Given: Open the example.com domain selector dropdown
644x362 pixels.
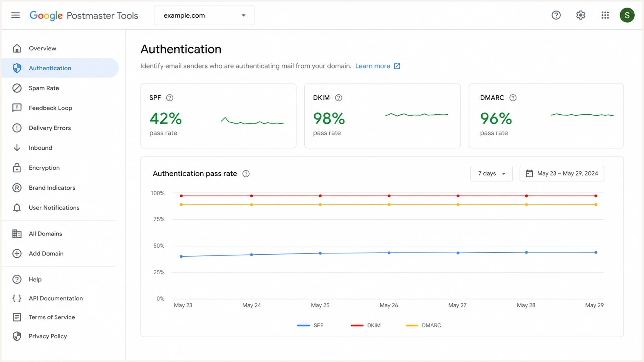Looking at the screenshot, I should (204, 15).
